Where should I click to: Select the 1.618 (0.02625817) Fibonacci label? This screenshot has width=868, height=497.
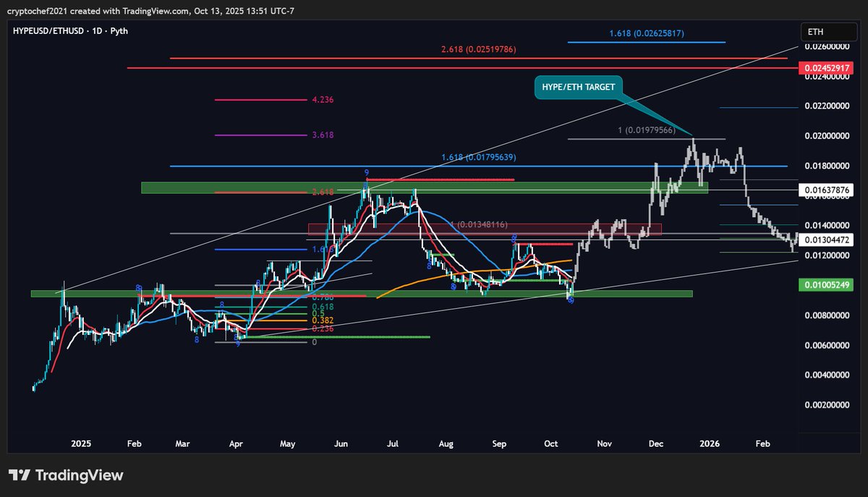(x=647, y=33)
